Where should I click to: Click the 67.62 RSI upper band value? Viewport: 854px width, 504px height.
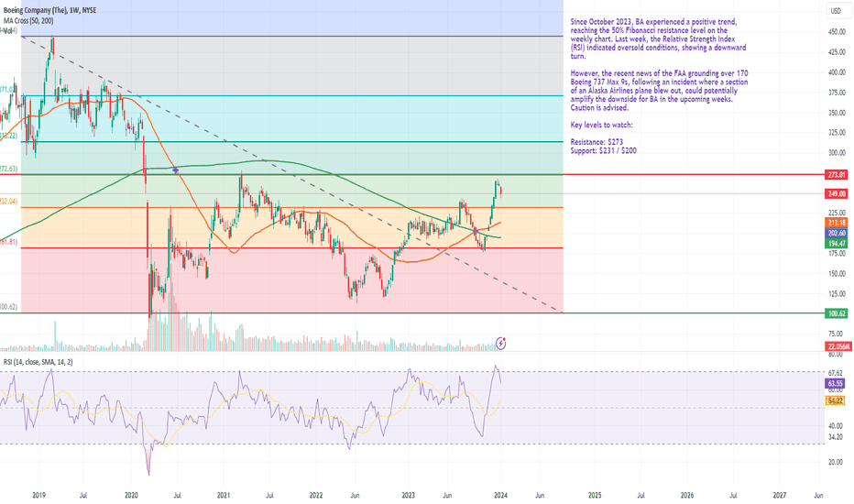pyautogui.click(x=835, y=373)
